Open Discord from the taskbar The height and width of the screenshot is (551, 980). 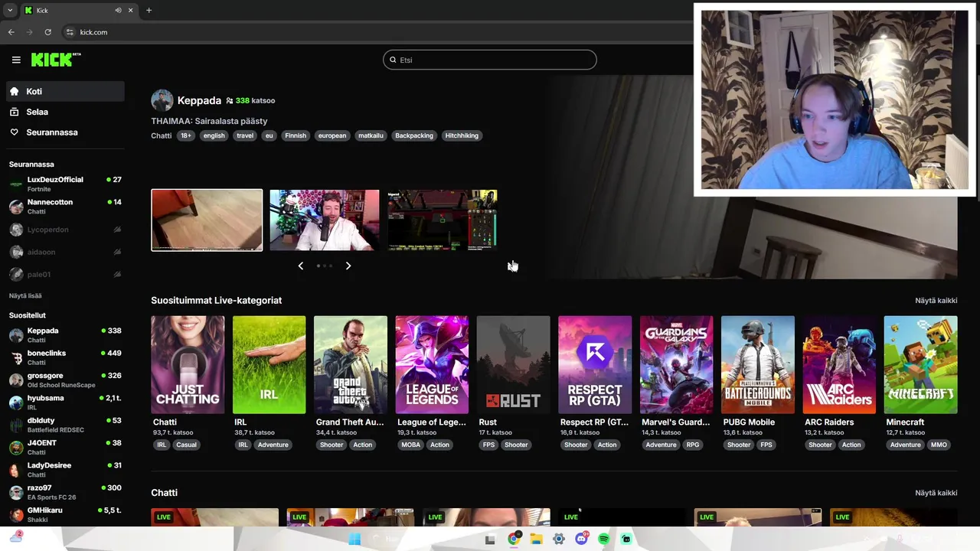click(x=581, y=539)
